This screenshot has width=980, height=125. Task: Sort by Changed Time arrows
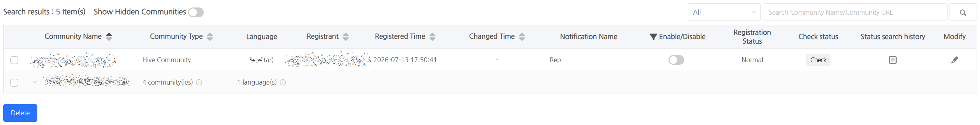pyautogui.click(x=522, y=37)
